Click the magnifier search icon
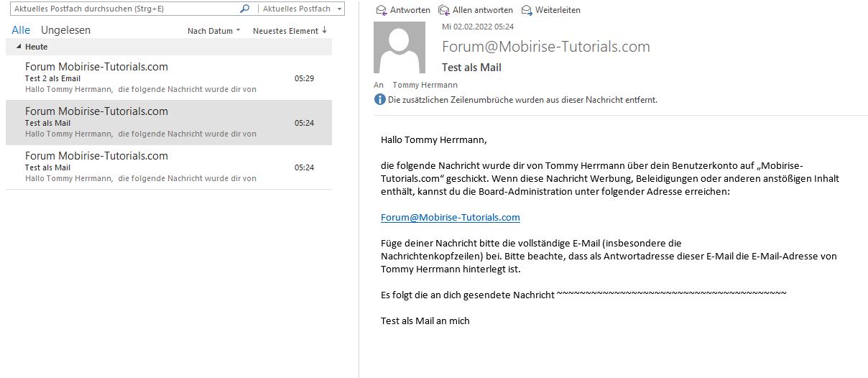 coord(245,9)
